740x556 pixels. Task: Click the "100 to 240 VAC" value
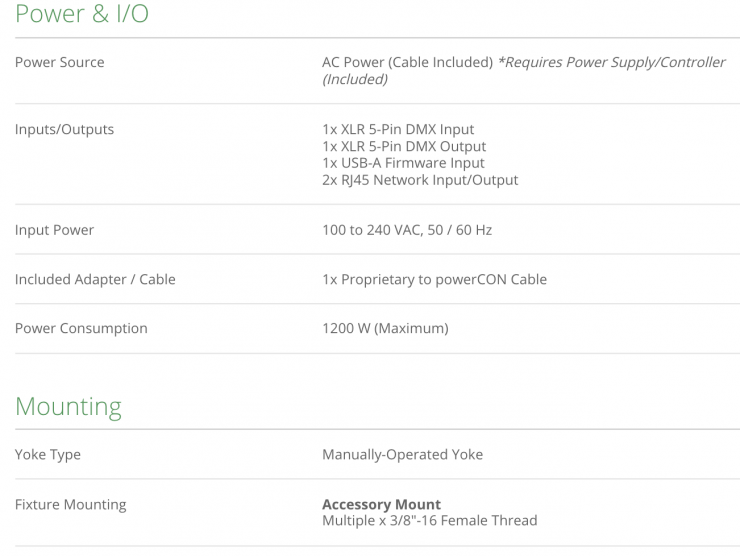click(x=369, y=230)
